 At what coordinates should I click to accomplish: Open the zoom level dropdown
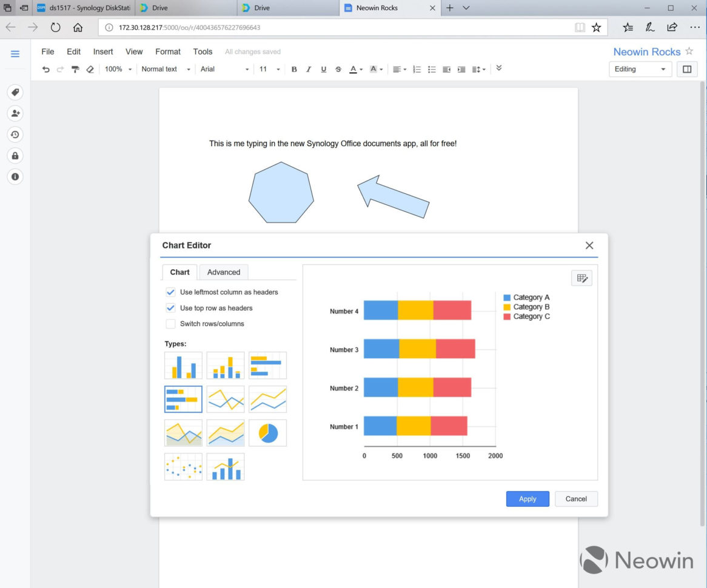pyautogui.click(x=117, y=69)
